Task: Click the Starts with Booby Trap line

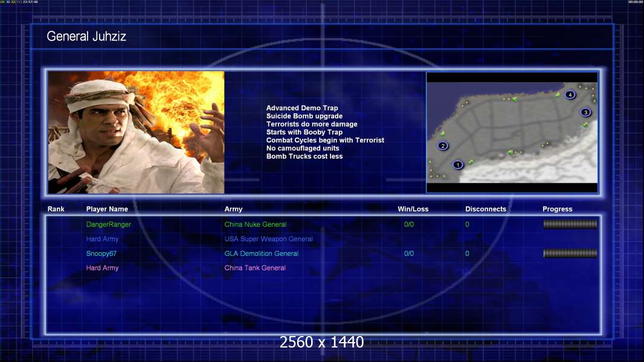Action: (304, 132)
